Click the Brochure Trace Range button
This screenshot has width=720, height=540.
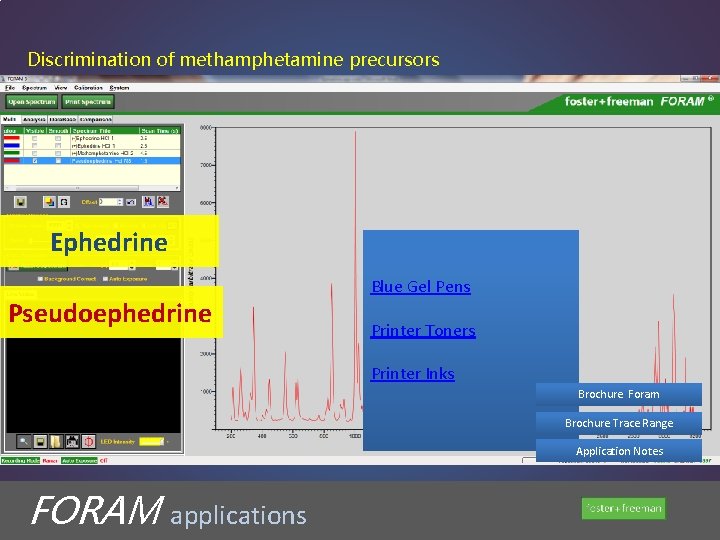point(619,423)
